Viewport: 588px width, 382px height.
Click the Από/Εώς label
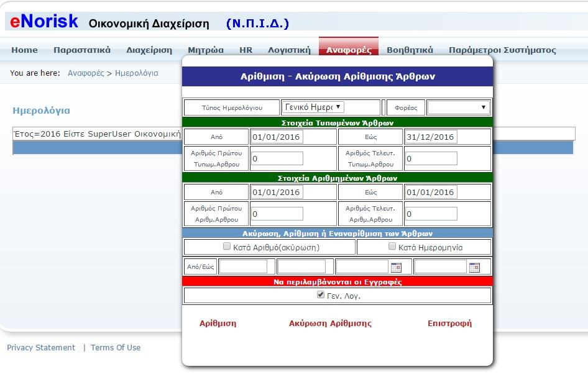pyautogui.click(x=200, y=266)
